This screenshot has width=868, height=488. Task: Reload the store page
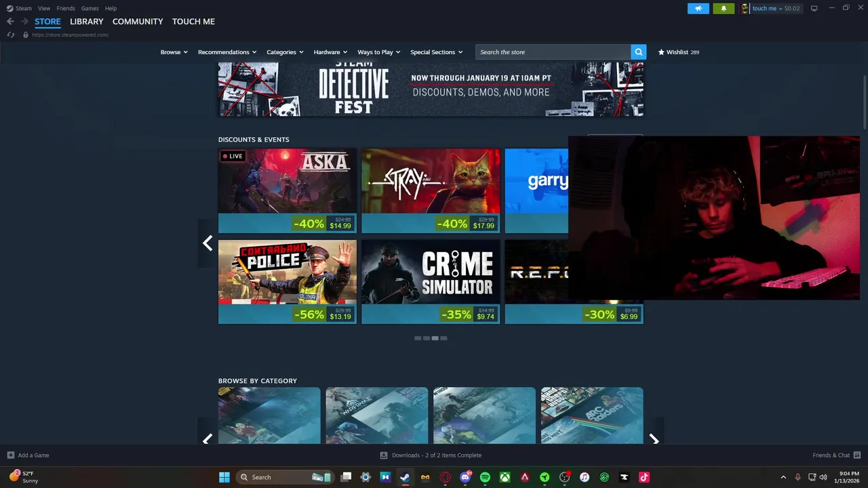pyautogui.click(x=11, y=35)
